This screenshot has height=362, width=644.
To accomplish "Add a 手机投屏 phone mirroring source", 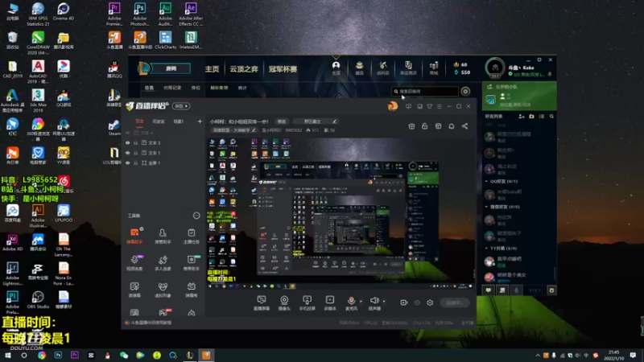I will point(307,303).
